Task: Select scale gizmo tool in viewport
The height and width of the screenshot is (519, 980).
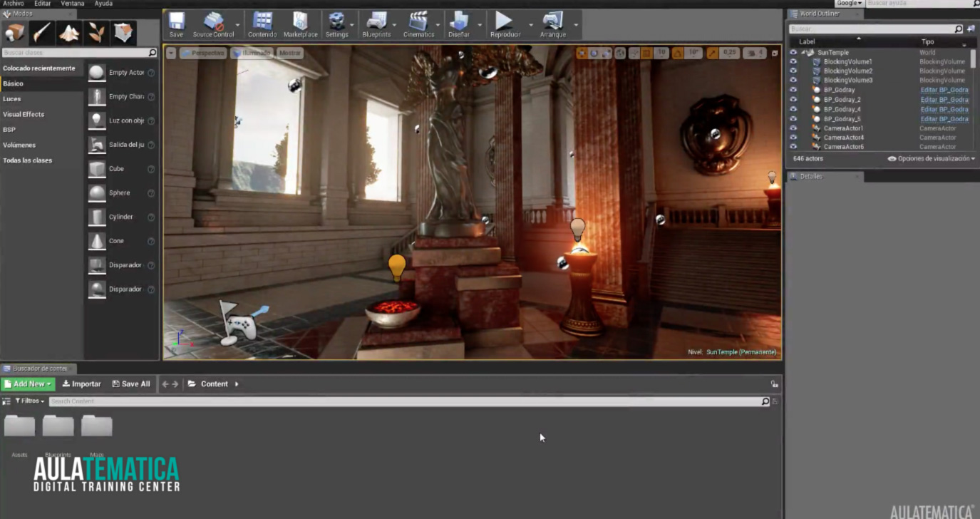Action: [606, 53]
